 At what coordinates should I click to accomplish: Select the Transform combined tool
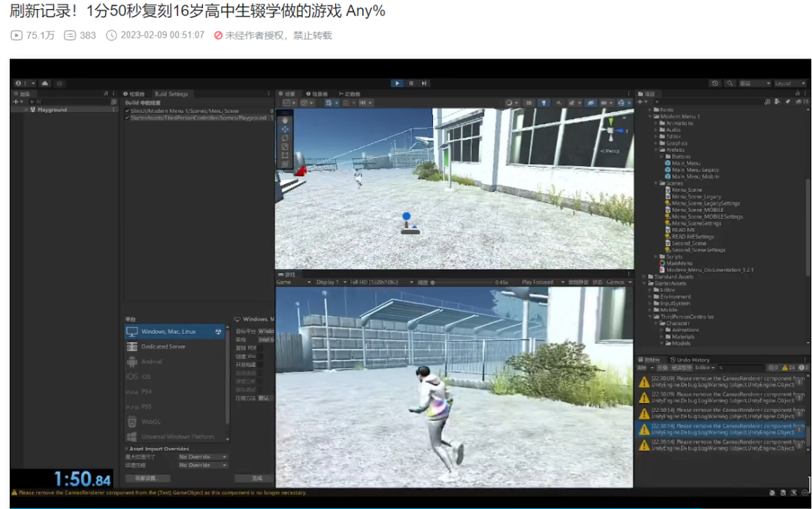pyautogui.click(x=285, y=164)
